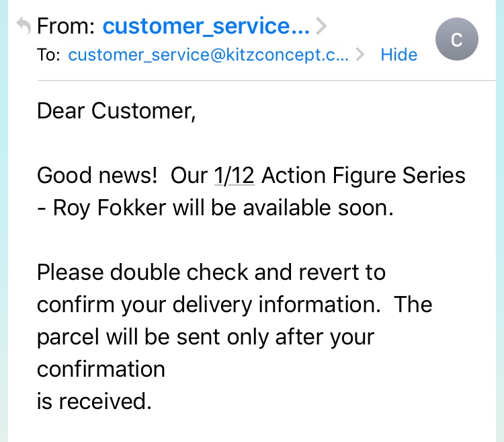Click the Action Figure Series text
The width and height of the screenshot is (504, 442).
[363, 176]
